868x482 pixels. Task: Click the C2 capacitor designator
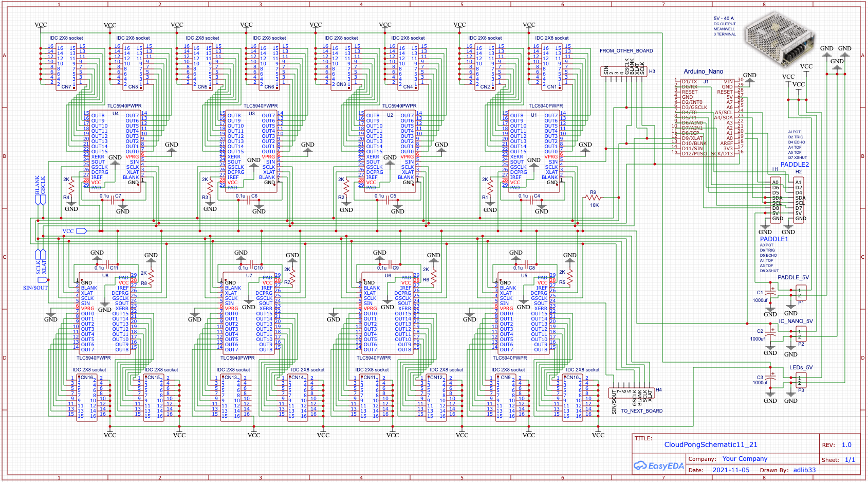(760, 331)
